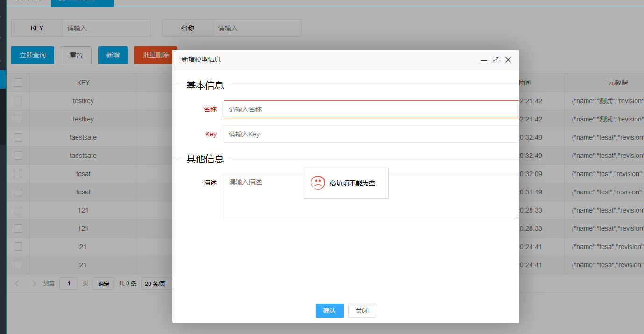Viewport: 644px width, 334px height.
Task: Click the 立即查询 query button
Action: tap(32, 55)
